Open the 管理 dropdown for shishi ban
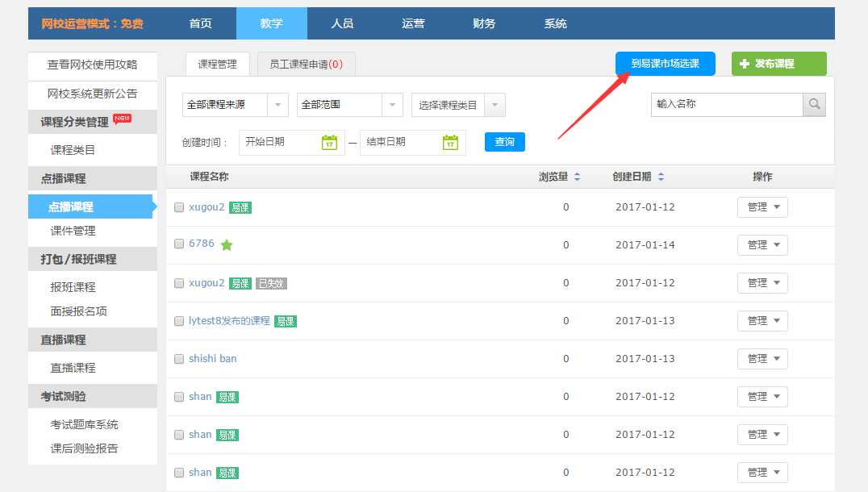Viewport: 868px width, 492px height. 762,359
